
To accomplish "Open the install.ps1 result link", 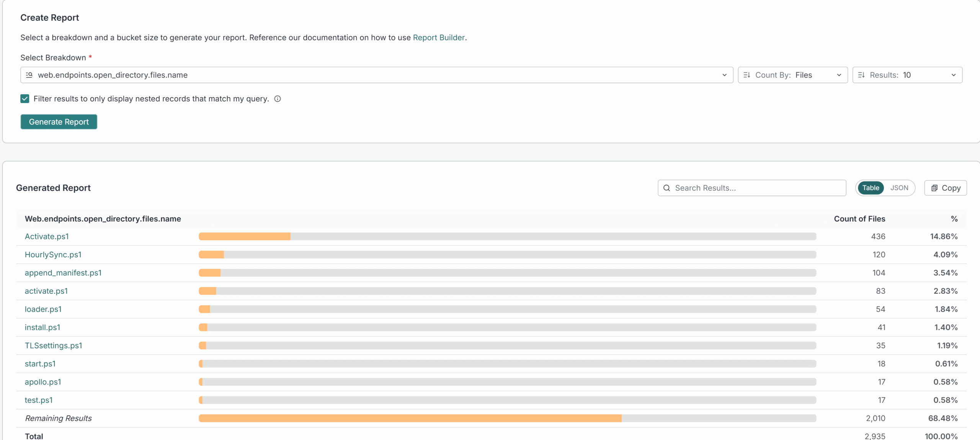I will (42, 327).
